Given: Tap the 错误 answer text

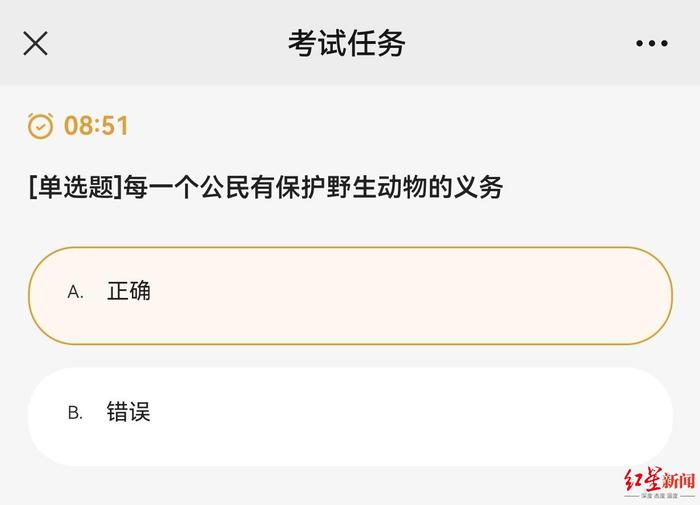Looking at the screenshot, I should (129, 412).
